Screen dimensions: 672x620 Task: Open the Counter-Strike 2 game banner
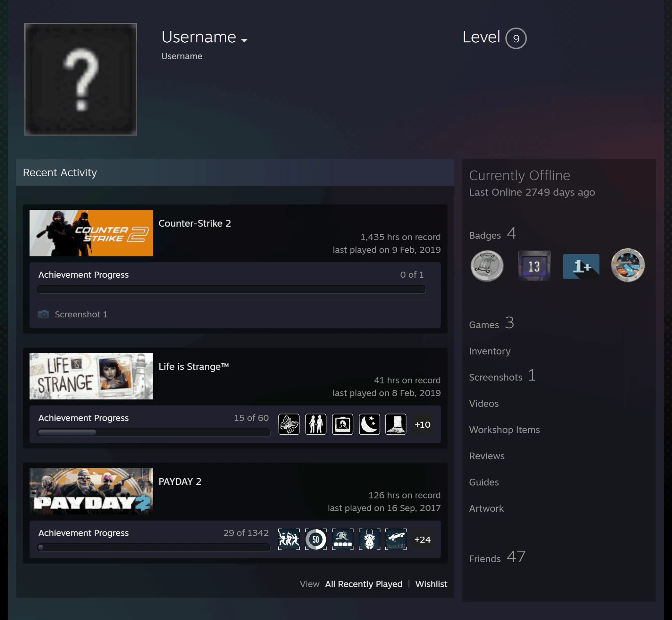(x=91, y=233)
